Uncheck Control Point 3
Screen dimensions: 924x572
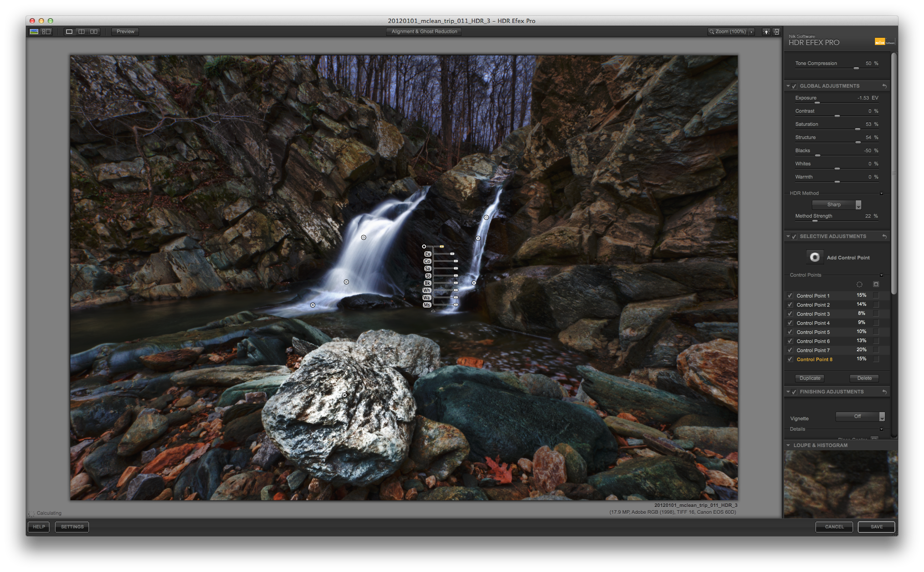point(790,313)
